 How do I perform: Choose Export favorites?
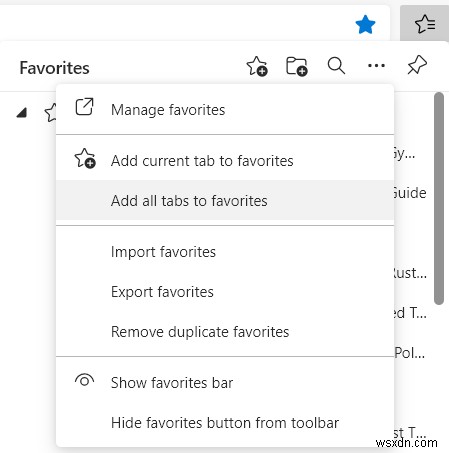(x=225, y=292)
